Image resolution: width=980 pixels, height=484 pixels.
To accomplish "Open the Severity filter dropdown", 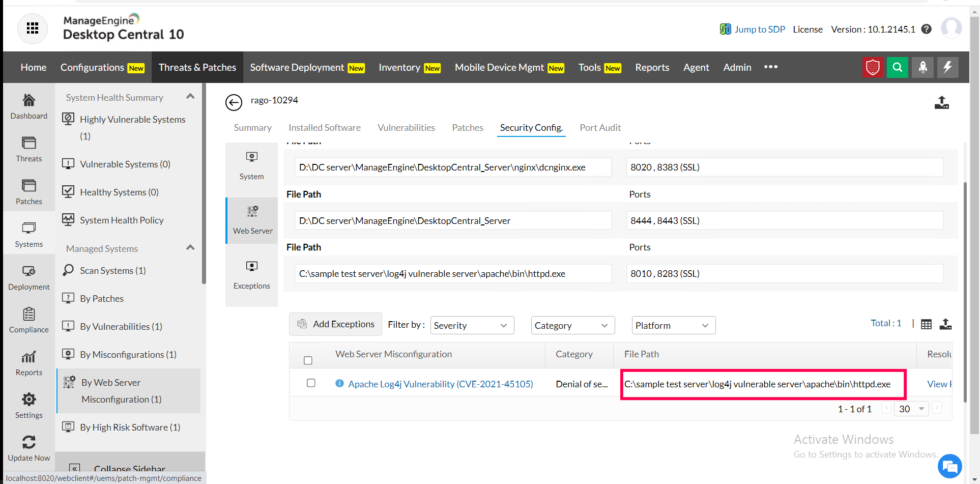I will (x=472, y=325).
